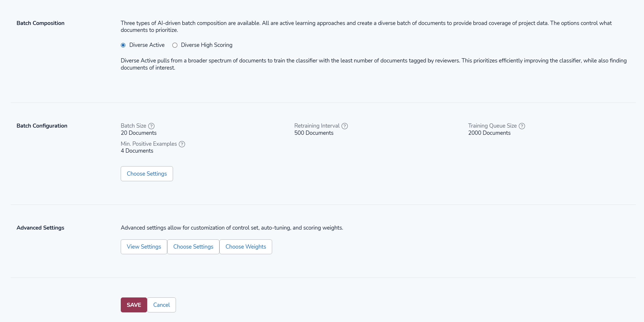
Task: Open Choose Settings in Advanced Settings
Action: [193, 247]
